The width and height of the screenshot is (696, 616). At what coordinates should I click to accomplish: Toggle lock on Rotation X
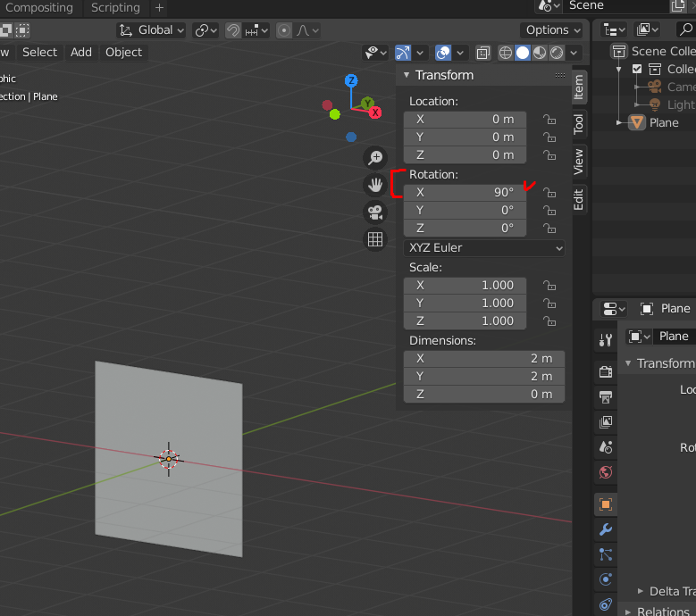tap(549, 193)
